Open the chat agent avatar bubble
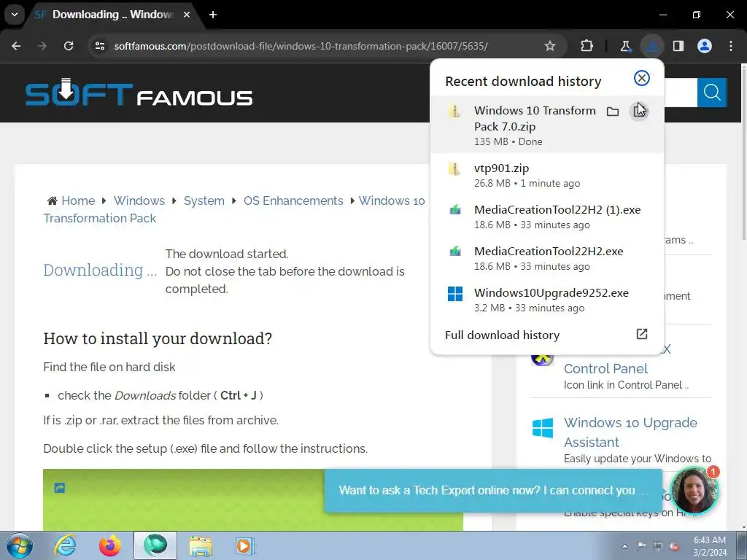747x560 pixels. pos(694,491)
